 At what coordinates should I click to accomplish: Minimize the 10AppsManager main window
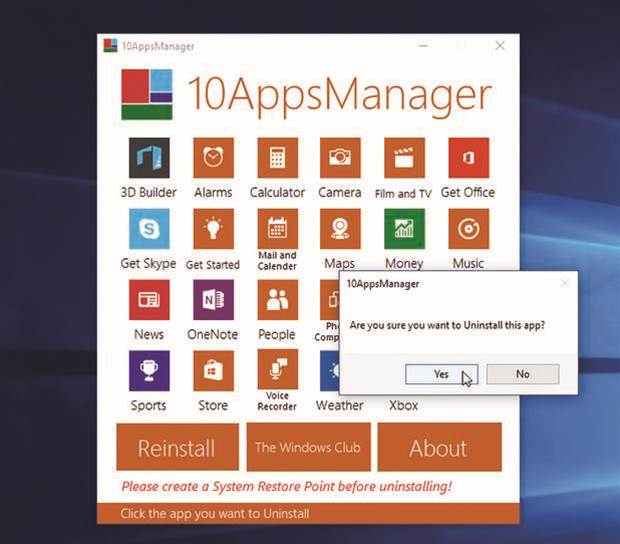tap(423, 45)
